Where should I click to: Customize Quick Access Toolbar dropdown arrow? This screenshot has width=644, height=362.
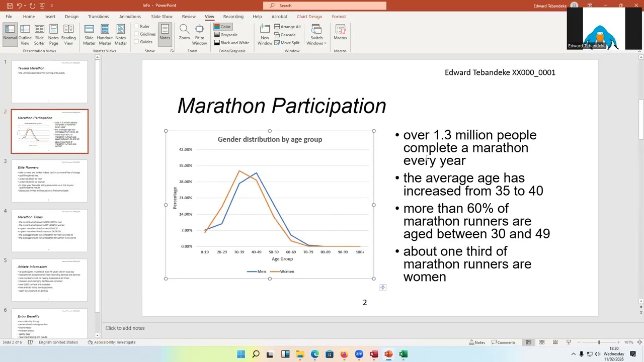pos(52,6)
